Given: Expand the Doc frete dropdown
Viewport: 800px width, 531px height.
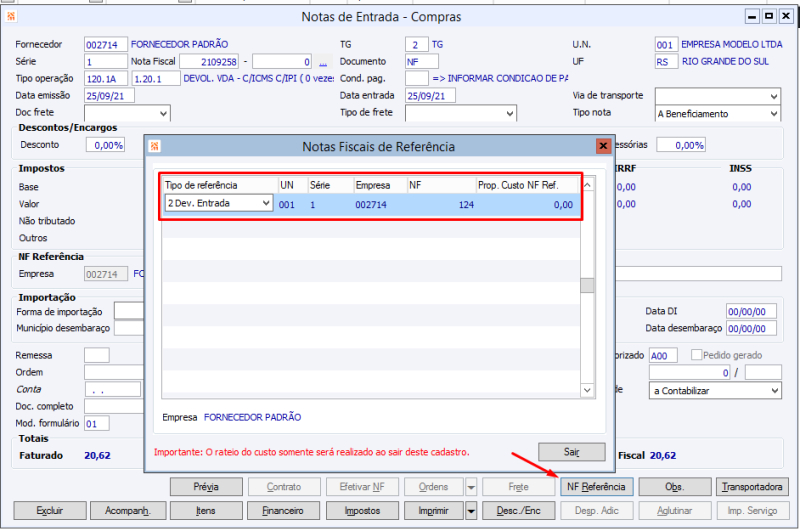Looking at the screenshot, I should click(163, 113).
